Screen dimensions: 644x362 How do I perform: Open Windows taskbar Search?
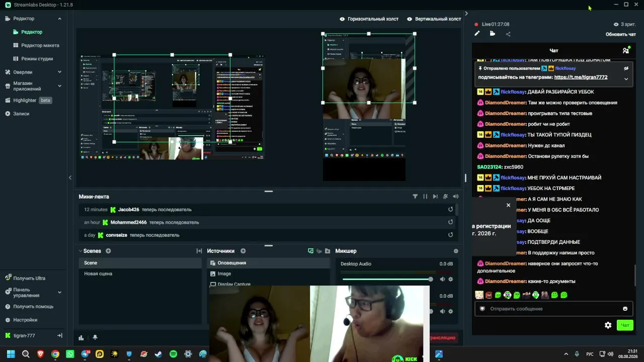tap(26, 354)
